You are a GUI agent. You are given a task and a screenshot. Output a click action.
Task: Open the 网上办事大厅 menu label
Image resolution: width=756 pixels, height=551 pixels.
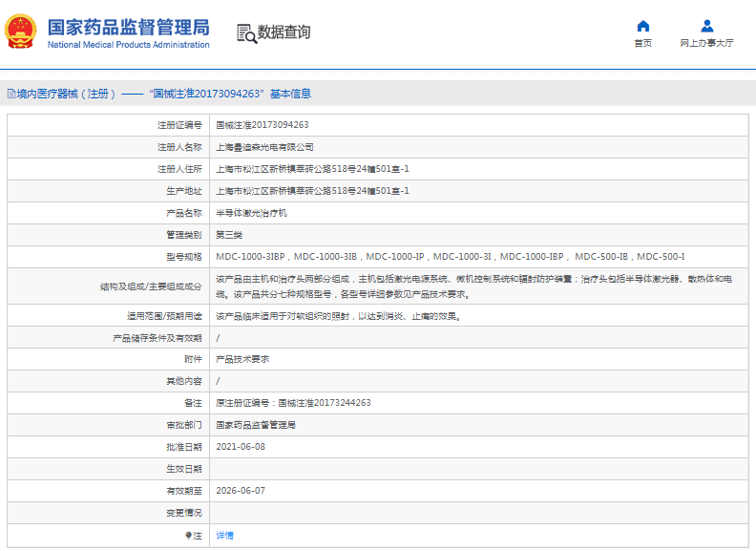click(706, 43)
